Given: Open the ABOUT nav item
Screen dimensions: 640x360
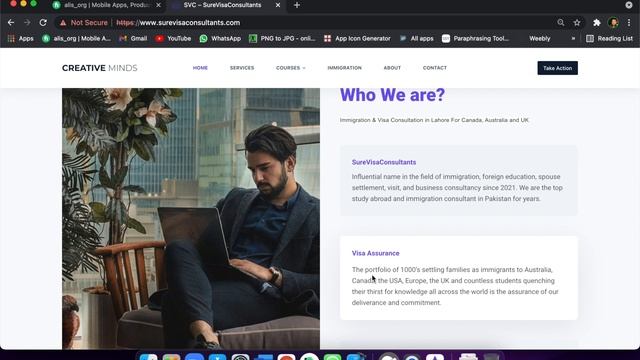Looking at the screenshot, I should [x=392, y=68].
